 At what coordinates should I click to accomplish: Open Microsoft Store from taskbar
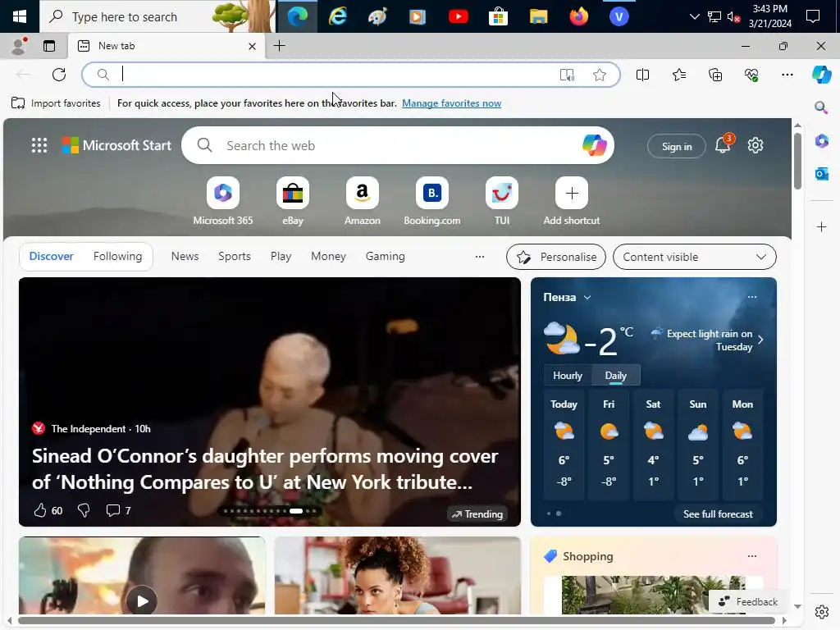498,16
